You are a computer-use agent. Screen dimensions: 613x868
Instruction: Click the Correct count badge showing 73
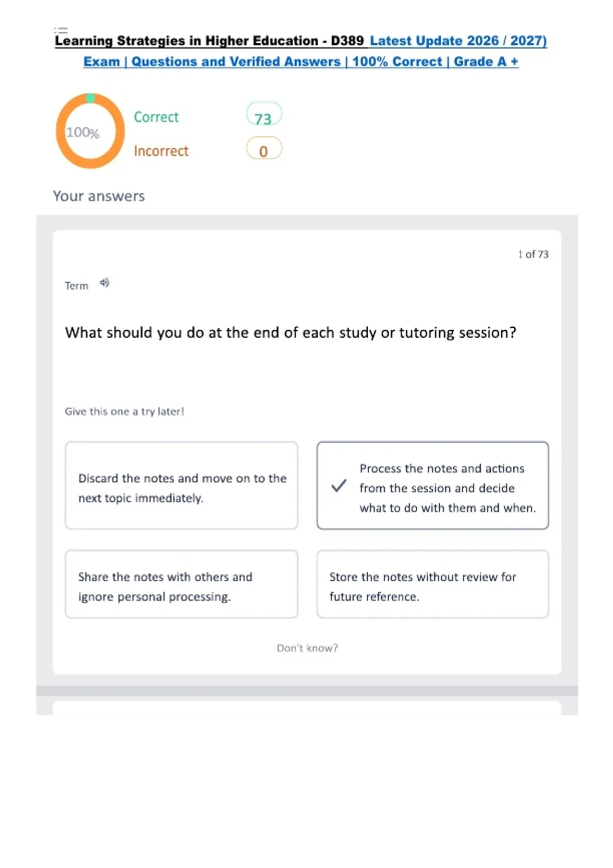(264, 115)
